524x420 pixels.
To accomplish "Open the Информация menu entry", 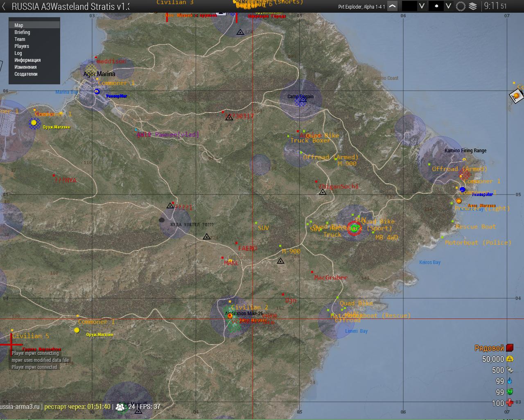I will pyautogui.click(x=27, y=60).
